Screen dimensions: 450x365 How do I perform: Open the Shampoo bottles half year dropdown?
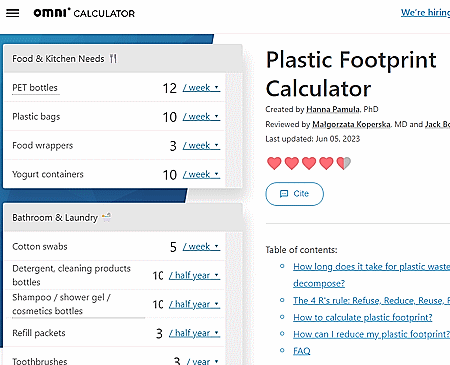coord(194,305)
